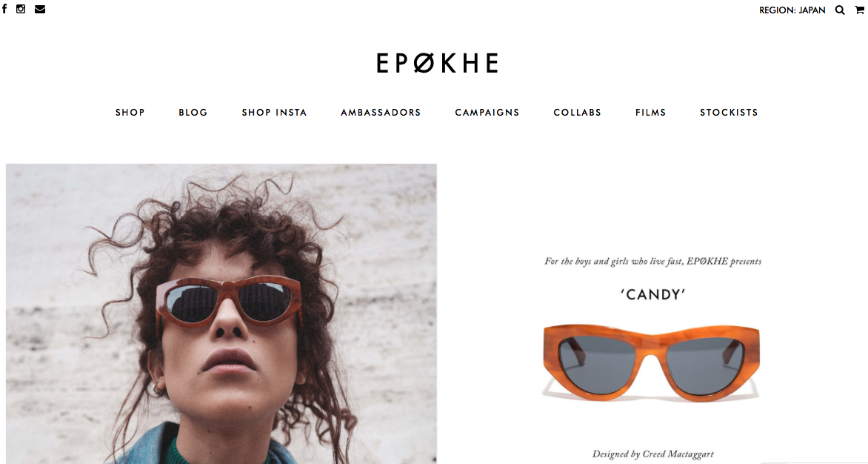Click the 'Designed by Creed Mactaggart' text
Viewport: 868px width, 464px height.
pyautogui.click(x=653, y=454)
